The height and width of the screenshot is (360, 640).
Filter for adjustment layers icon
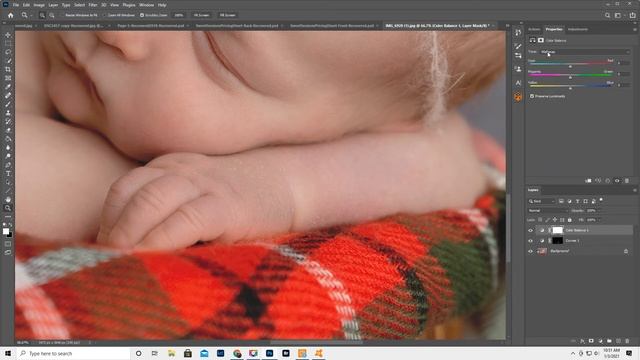569,201
